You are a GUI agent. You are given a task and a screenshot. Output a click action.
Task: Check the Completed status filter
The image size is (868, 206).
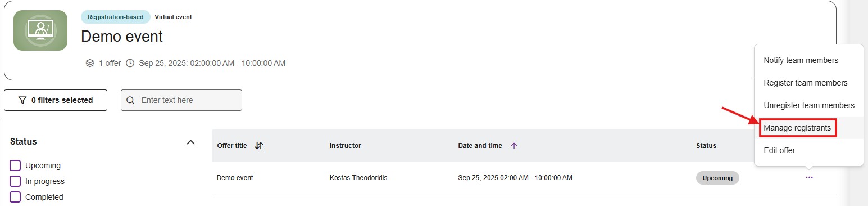pyautogui.click(x=16, y=197)
